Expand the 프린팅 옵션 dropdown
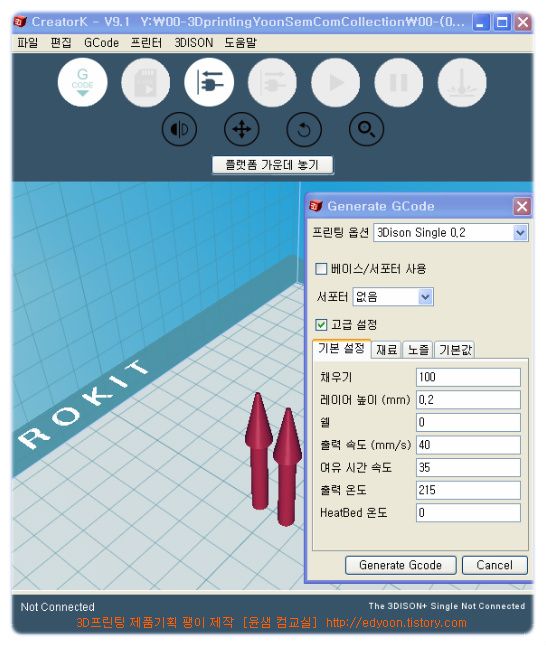Image resolution: width=546 pixels, height=646 pixels. 520,233
